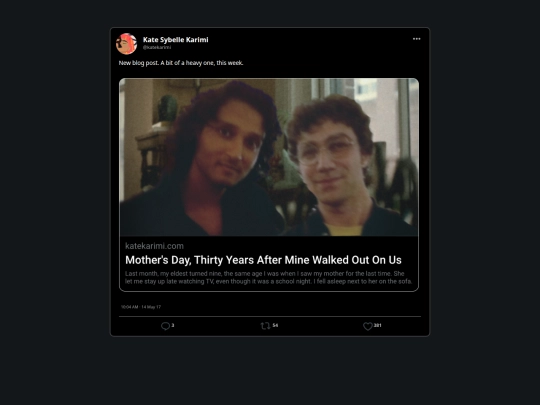The image size is (540, 405).
Task: Click the reply count next to the bubble
Action: (173, 325)
